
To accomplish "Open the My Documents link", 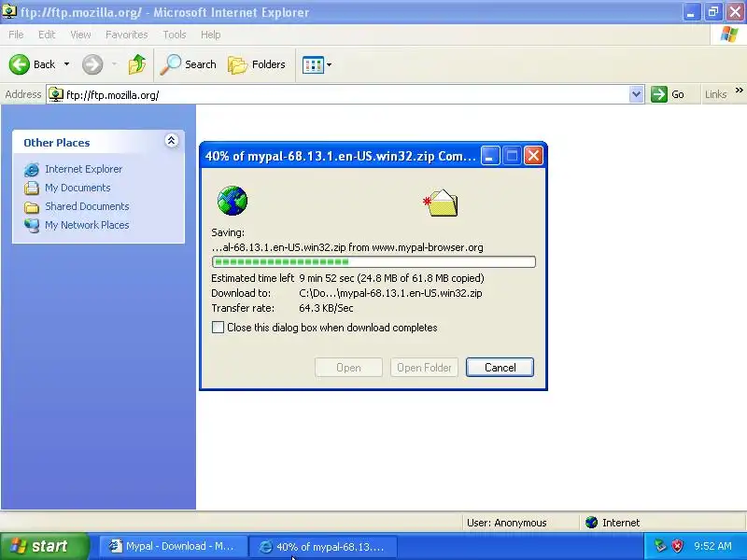I will click(78, 188).
